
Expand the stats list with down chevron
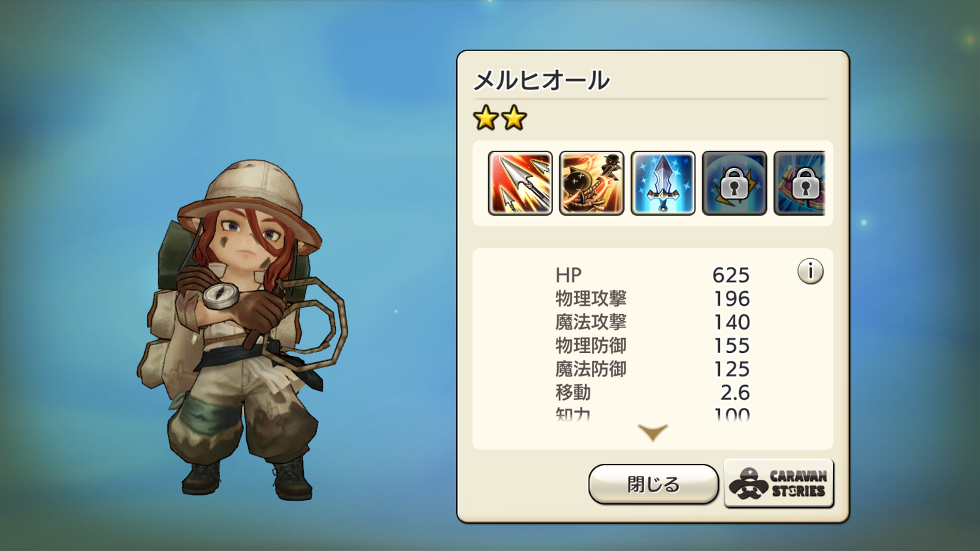653,432
